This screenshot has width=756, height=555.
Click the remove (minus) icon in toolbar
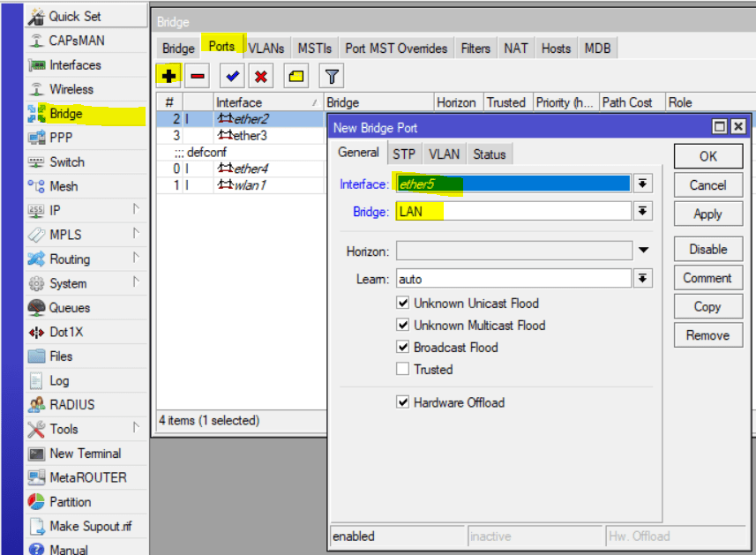tap(198, 76)
